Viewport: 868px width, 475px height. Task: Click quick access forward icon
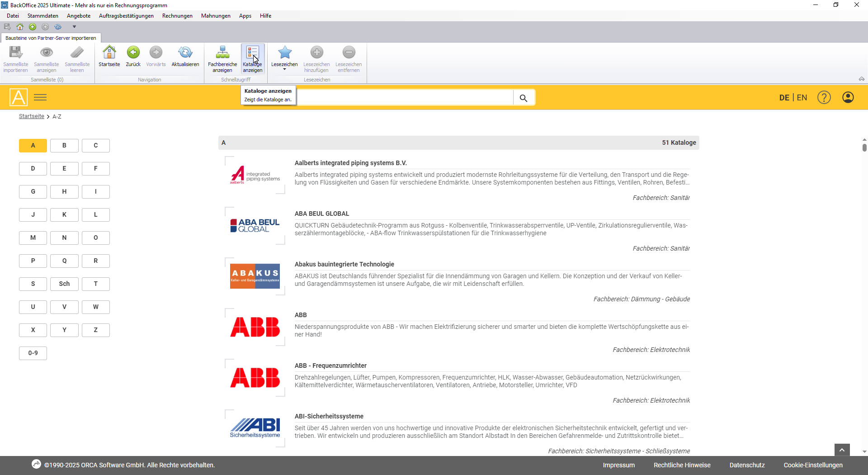45,27
